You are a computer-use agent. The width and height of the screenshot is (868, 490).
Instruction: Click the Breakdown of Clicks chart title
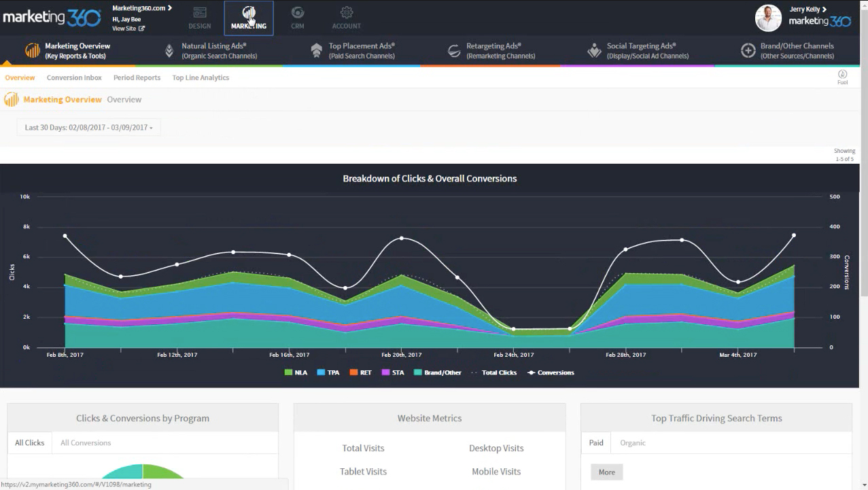430,179
